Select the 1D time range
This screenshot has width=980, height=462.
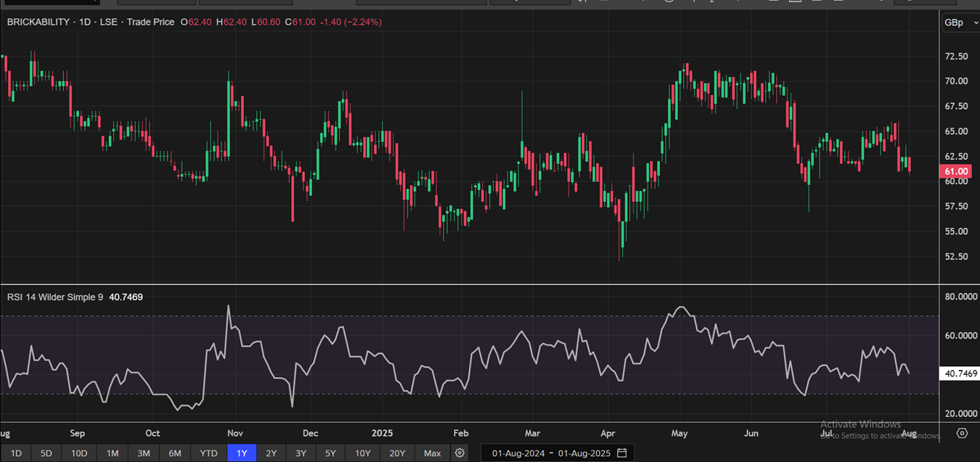pyautogui.click(x=16, y=453)
